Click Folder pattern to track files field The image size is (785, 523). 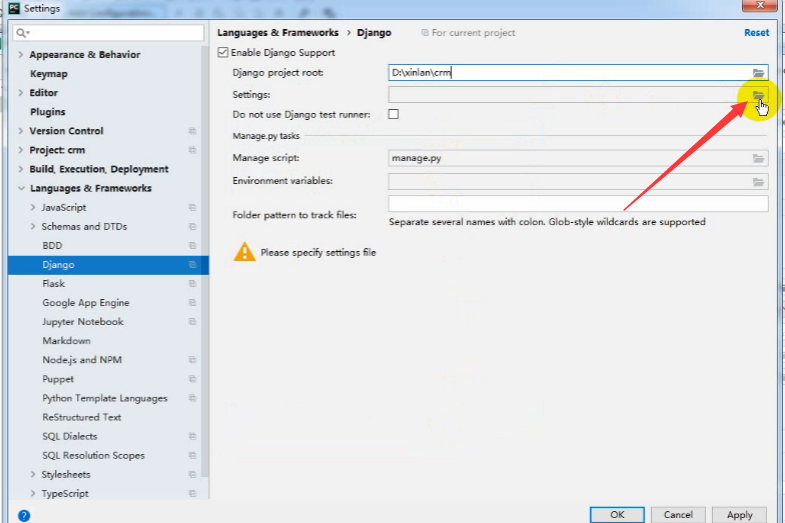[x=578, y=204]
